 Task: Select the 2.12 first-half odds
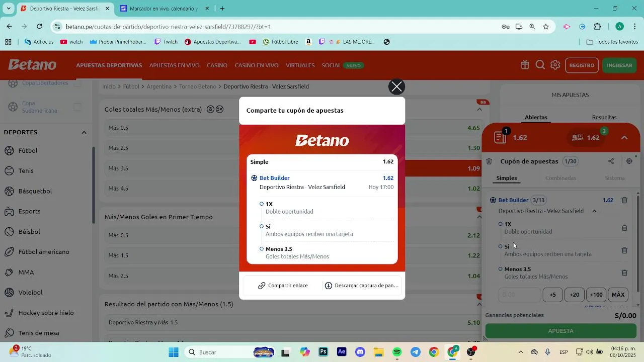point(473,235)
